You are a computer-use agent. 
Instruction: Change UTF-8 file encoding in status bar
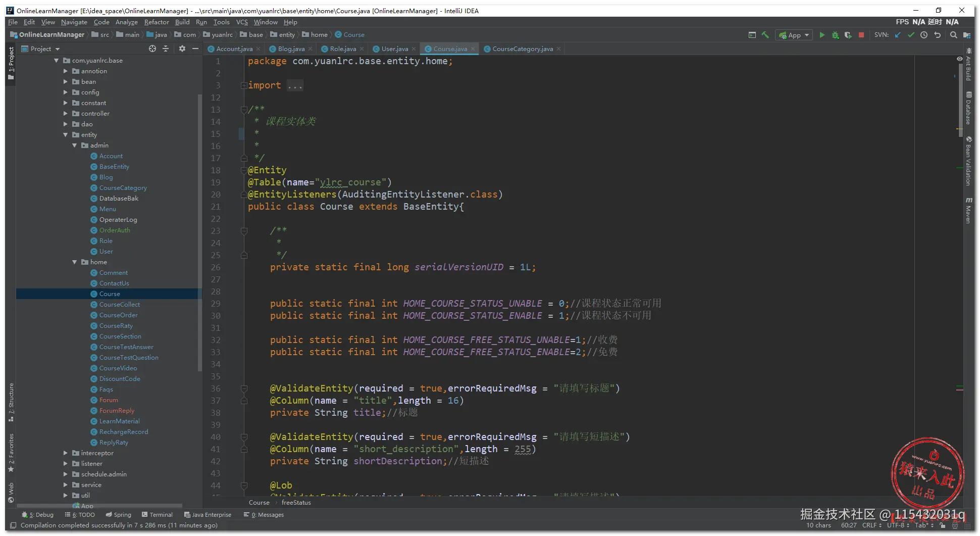point(898,525)
